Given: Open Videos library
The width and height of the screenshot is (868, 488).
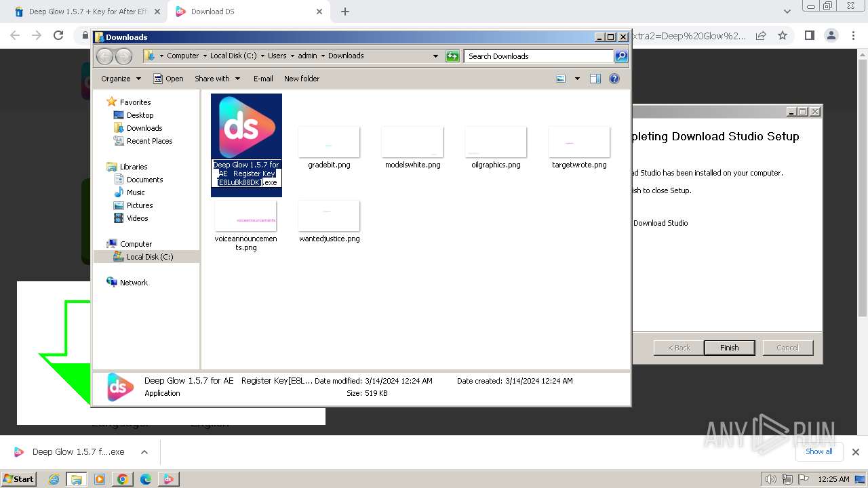Looking at the screenshot, I should coord(131,218).
